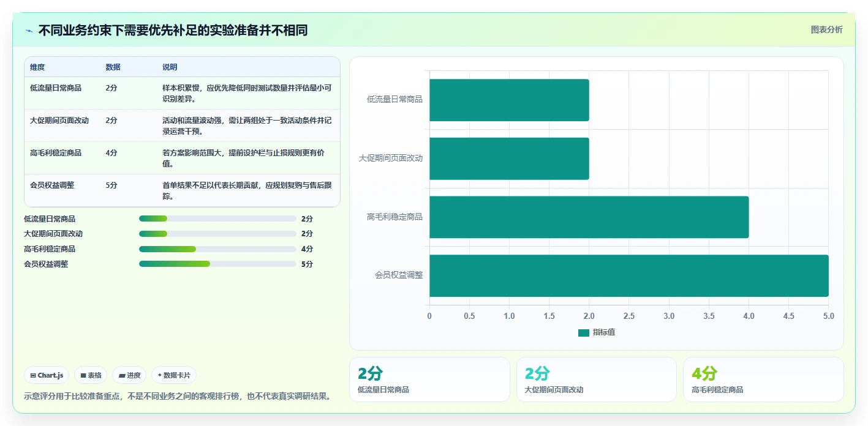Click the 4分 value in 高毛利稳定商品 table row
The image size is (868, 426).
point(111,153)
